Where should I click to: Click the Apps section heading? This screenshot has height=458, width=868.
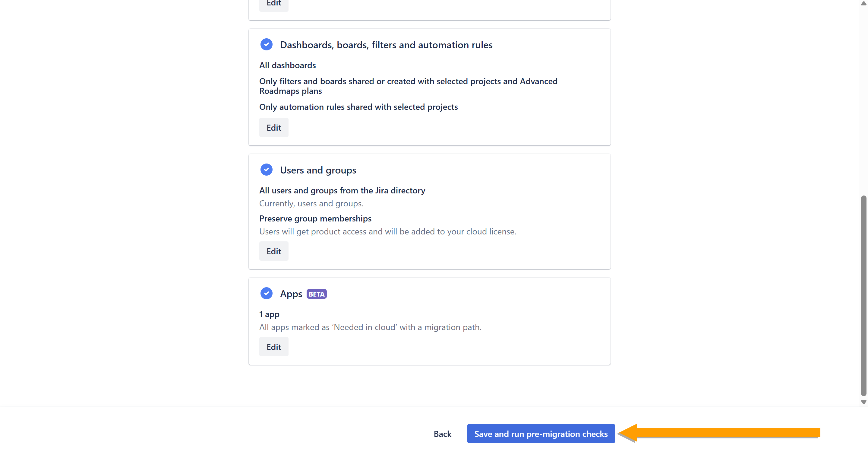click(x=291, y=294)
